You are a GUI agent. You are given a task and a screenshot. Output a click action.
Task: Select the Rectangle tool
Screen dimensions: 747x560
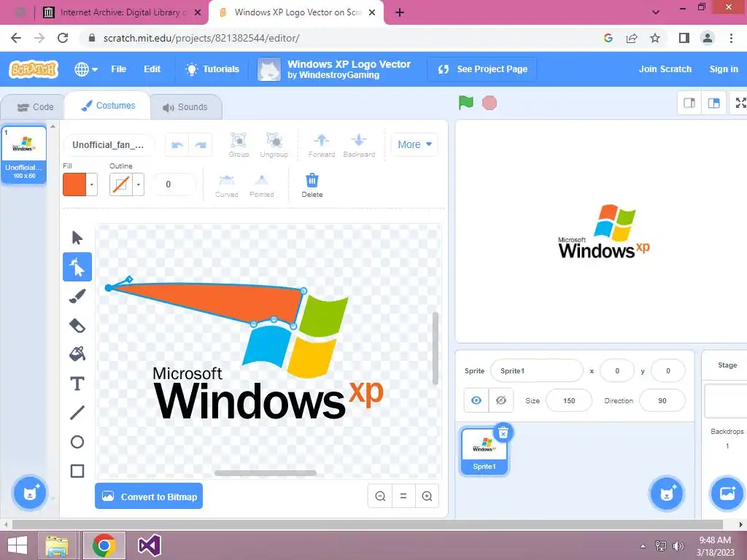(77, 471)
